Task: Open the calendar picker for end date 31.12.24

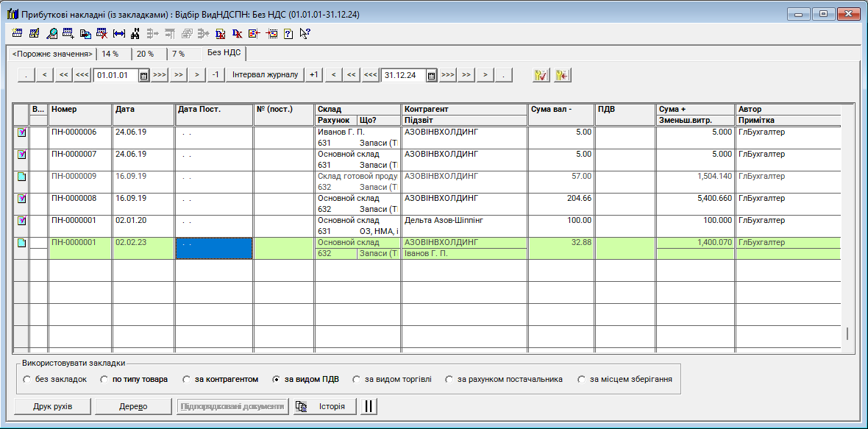Action: (x=432, y=75)
